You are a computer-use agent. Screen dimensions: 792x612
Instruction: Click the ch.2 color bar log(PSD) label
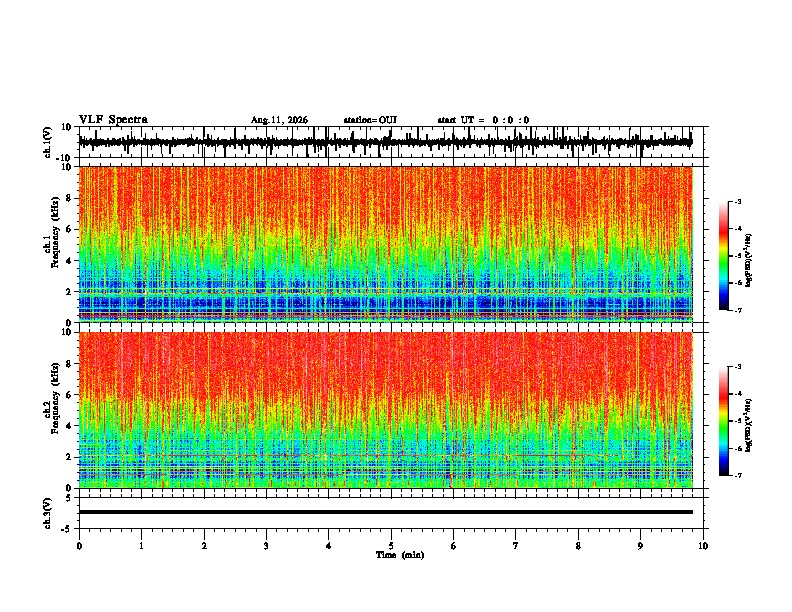pyautogui.click(x=749, y=425)
